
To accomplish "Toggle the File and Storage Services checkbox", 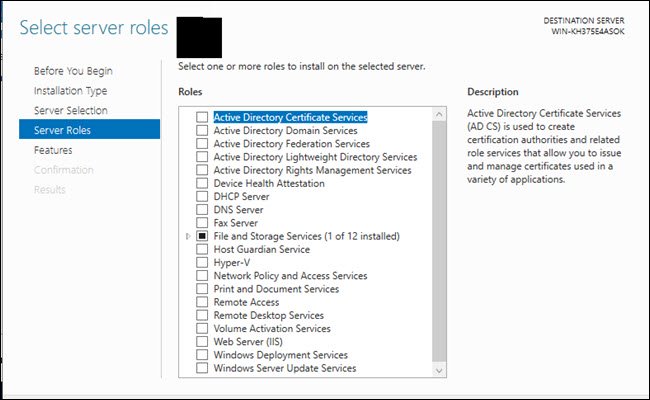I will click(x=203, y=236).
